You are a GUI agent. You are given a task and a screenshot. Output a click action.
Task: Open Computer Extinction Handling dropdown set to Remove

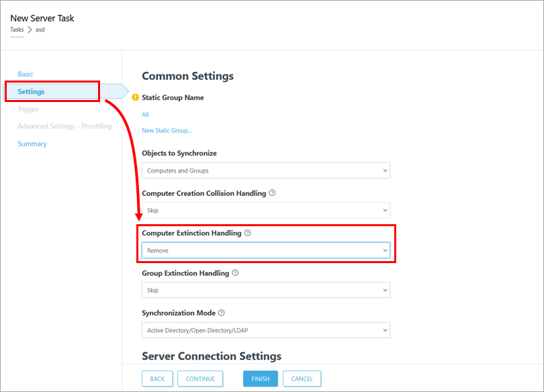click(x=266, y=250)
